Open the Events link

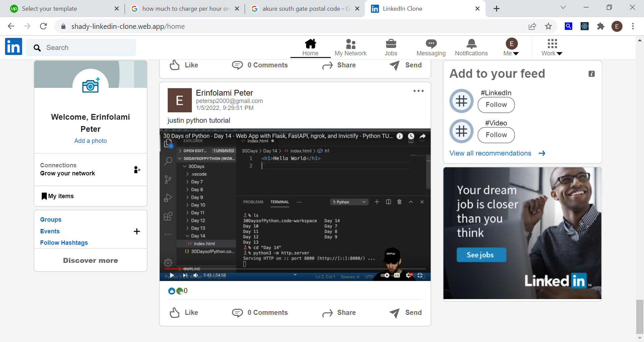tap(50, 231)
